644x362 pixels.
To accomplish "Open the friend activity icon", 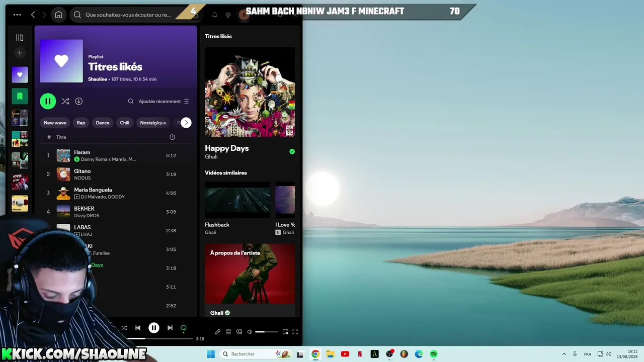I will pyautogui.click(x=228, y=15).
